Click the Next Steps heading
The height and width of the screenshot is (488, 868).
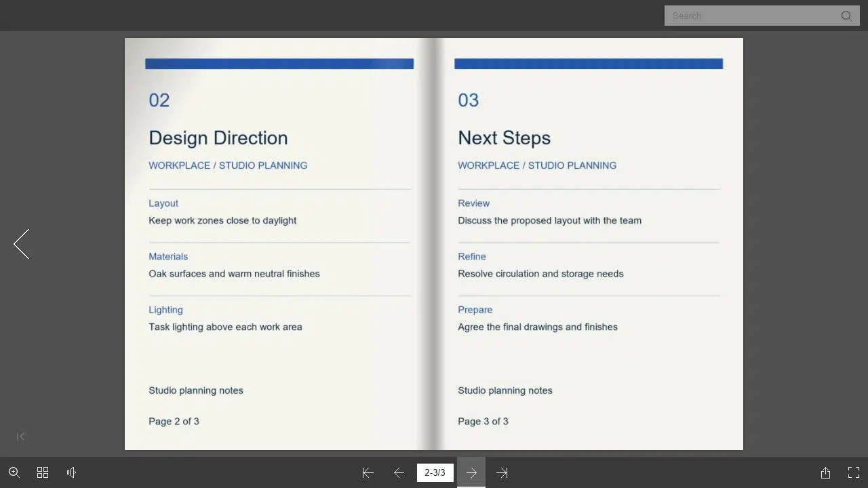click(504, 138)
